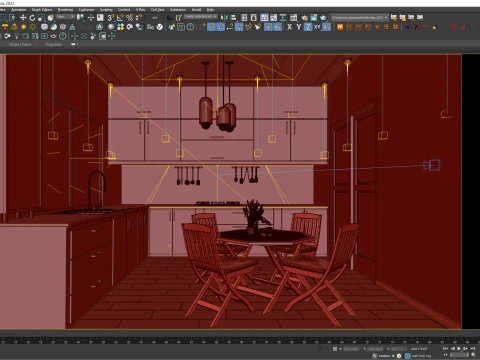Click Add Time Tag
480x360 pixels.
[x=422, y=356]
